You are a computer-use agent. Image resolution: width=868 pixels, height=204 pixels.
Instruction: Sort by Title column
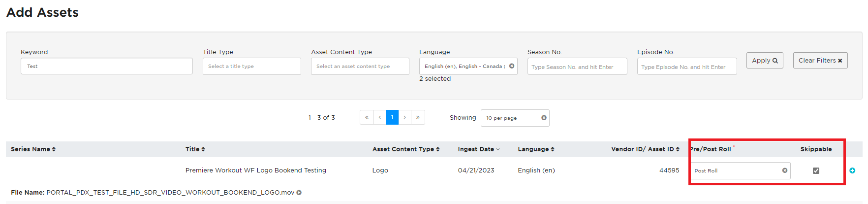(195, 149)
